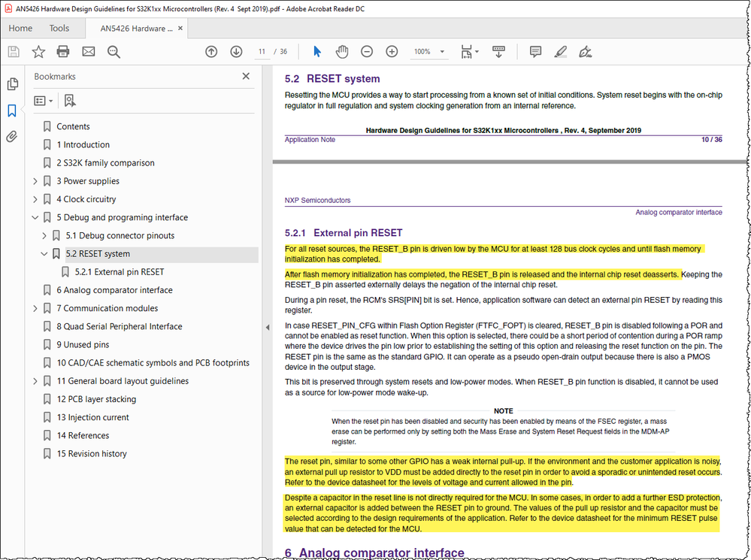Open the Find text magnifier icon
This screenshot has height=560, width=751.
tap(114, 52)
